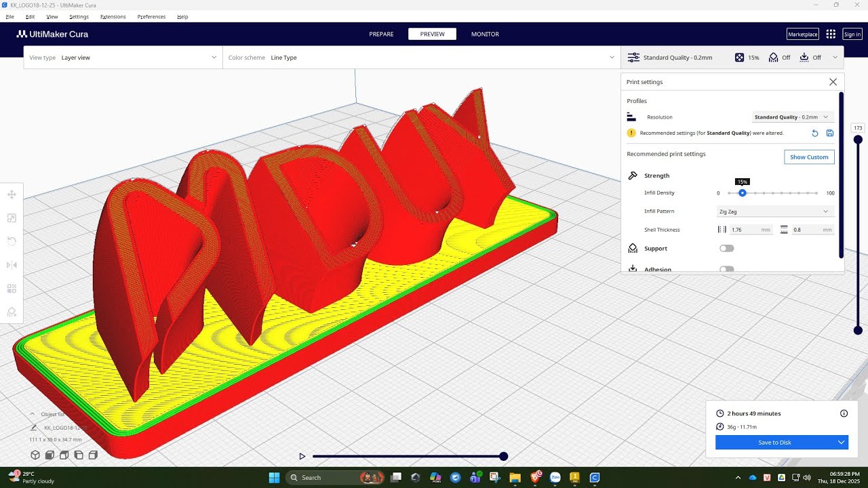
Task: Open the Marketplace
Action: [x=802, y=34]
